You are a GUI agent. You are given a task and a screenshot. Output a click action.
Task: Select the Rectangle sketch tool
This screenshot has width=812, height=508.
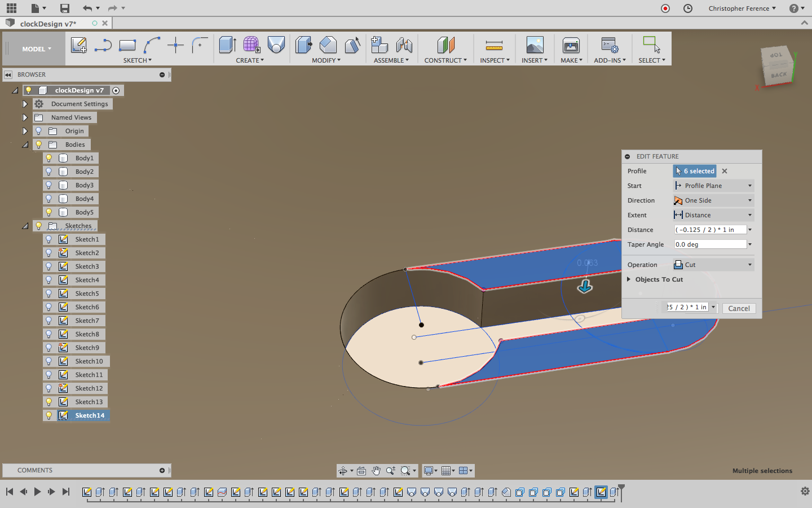[x=127, y=45]
